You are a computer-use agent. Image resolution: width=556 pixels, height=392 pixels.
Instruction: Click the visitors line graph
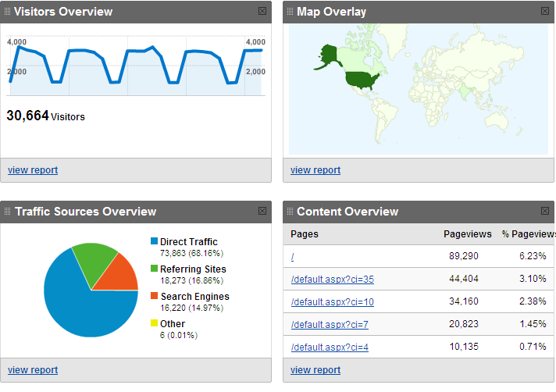tap(136, 66)
